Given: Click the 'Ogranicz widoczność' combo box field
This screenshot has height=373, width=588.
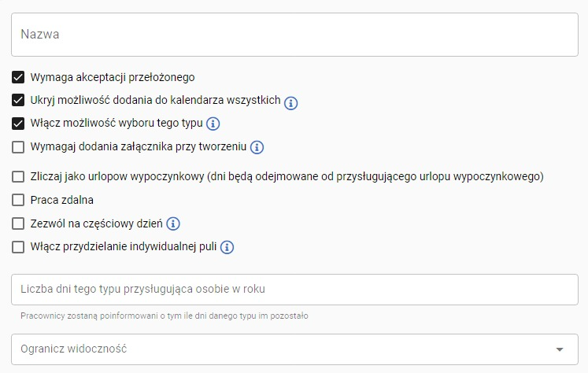Looking at the screenshot, I should [x=276, y=349].
